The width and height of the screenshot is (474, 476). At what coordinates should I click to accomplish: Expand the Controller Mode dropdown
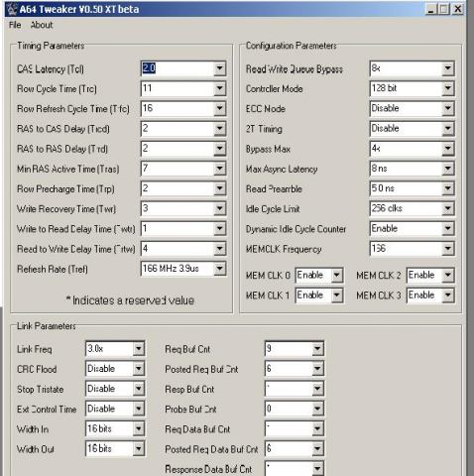pyautogui.click(x=447, y=88)
